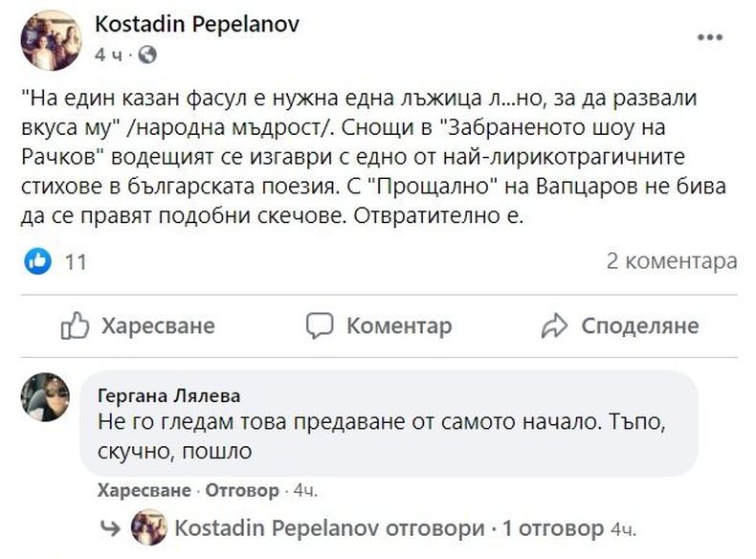The width and height of the screenshot is (756, 559).
Task: Open Гергана Лялева's profile avatar
Action: coord(45,395)
